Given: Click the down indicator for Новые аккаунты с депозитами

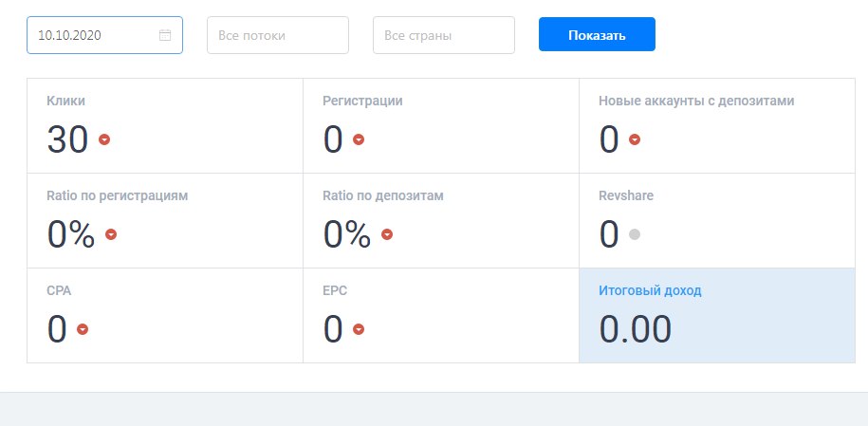Looking at the screenshot, I should [x=635, y=139].
